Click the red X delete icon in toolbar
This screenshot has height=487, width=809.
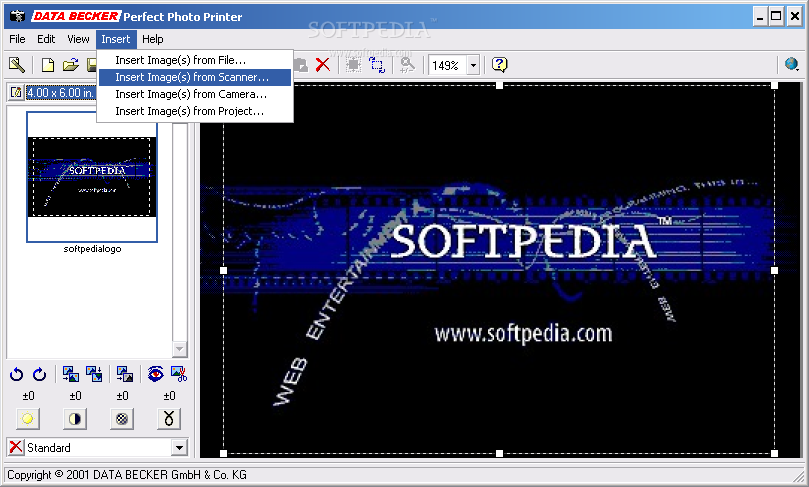323,65
